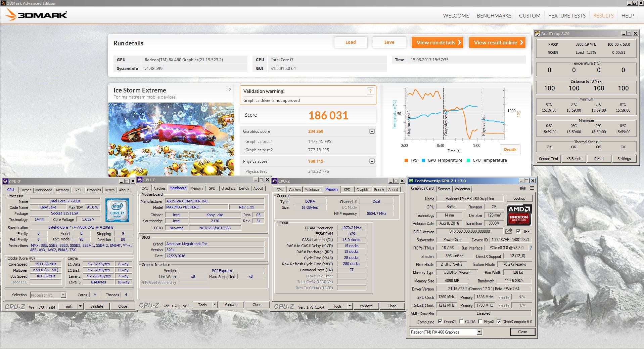Viewport: 644px width, 349px height.
Task: Take GPU-Z screenshot with camera icon
Action: click(522, 188)
